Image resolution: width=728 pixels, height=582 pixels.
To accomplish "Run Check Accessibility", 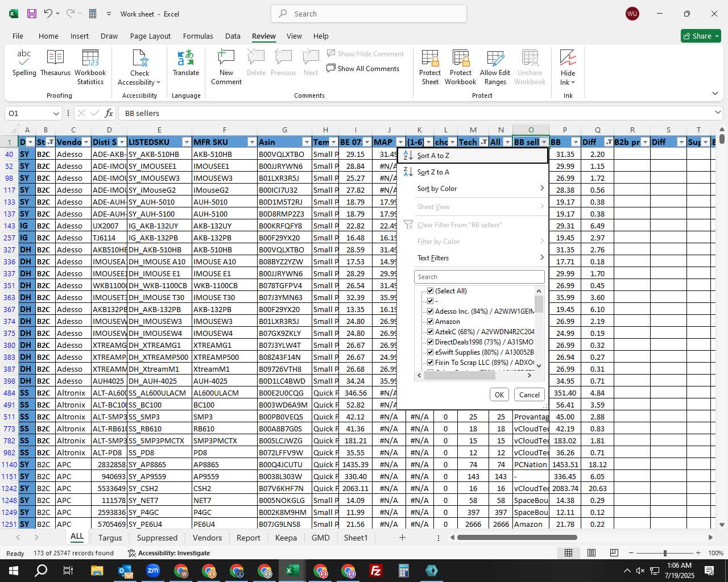I will (139, 67).
